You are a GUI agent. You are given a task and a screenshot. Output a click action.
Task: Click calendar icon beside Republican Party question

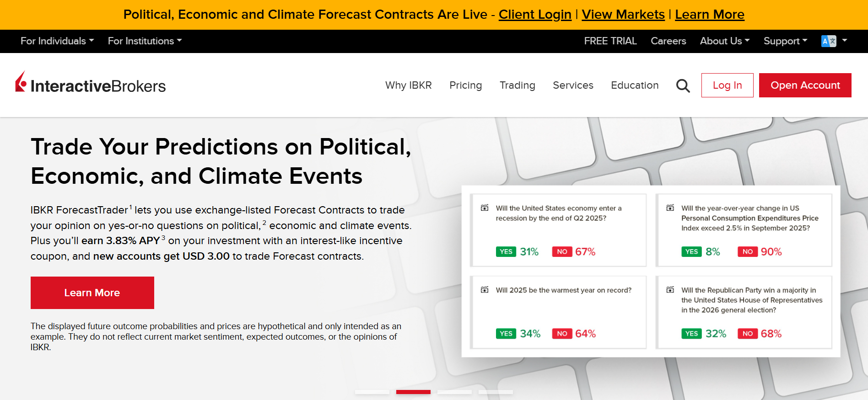point(670,290)
